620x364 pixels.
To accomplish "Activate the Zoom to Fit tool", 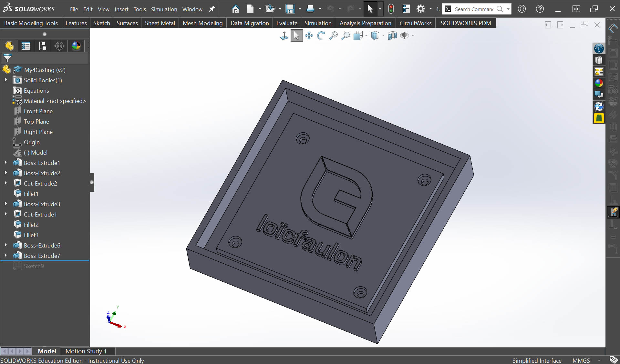I will pos(334,35).
